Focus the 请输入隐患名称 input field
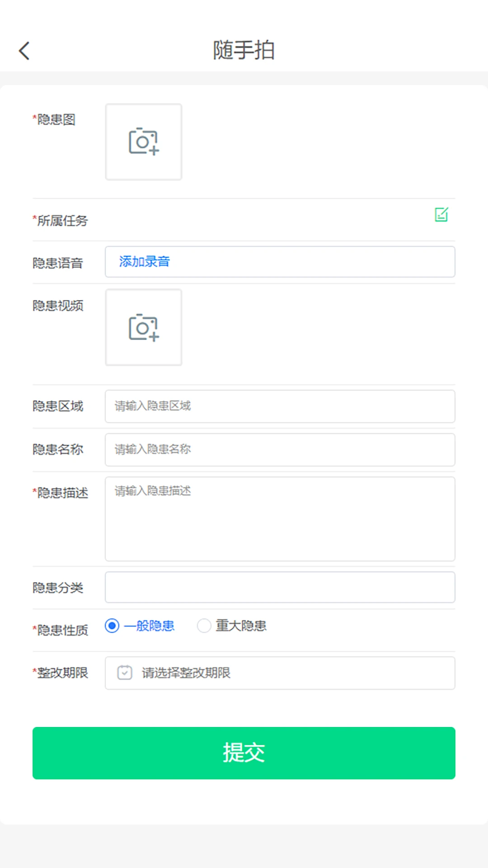 pos(280,450)
